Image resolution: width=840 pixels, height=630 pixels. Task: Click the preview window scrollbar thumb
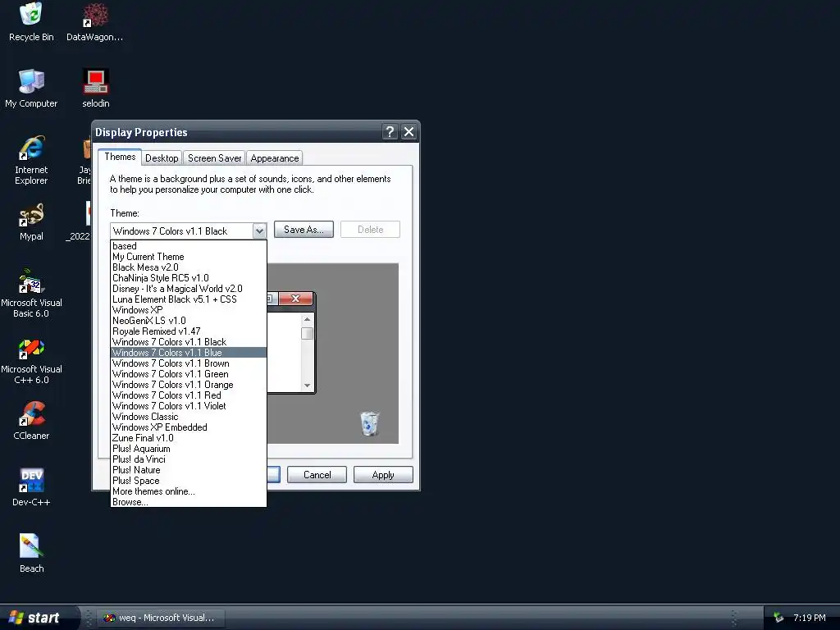307,333
